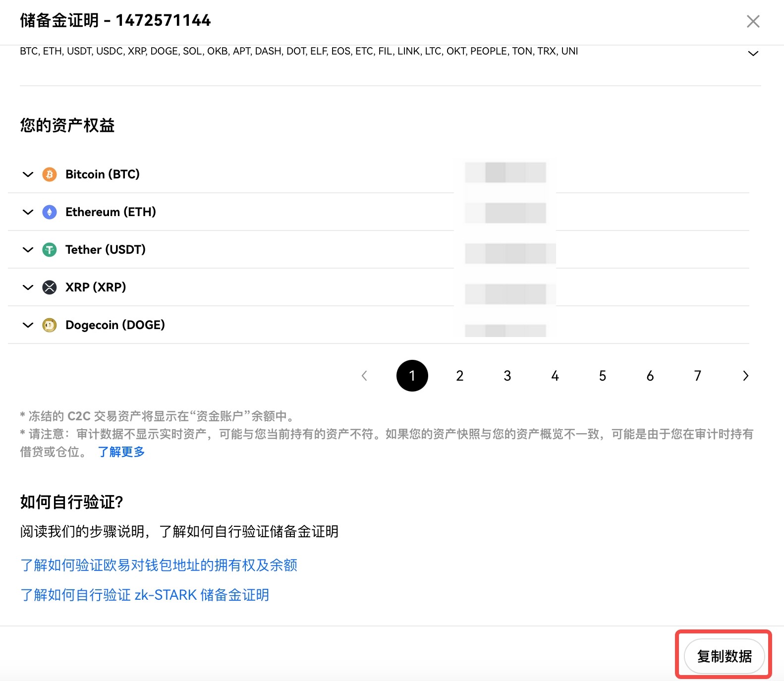This screenshot has height=681, width=784.
Task: Go to the previous page arrow
Action: click(364, 376)
